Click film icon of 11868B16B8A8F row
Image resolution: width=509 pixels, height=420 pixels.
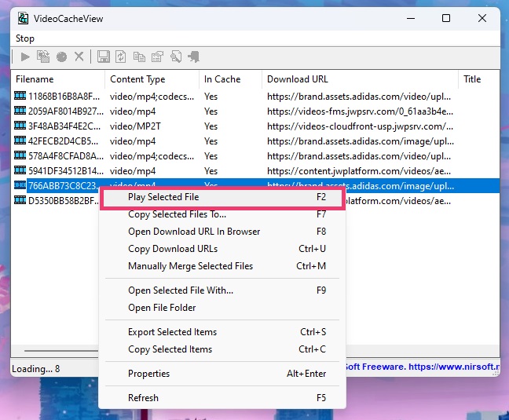(x=20, y=96)
